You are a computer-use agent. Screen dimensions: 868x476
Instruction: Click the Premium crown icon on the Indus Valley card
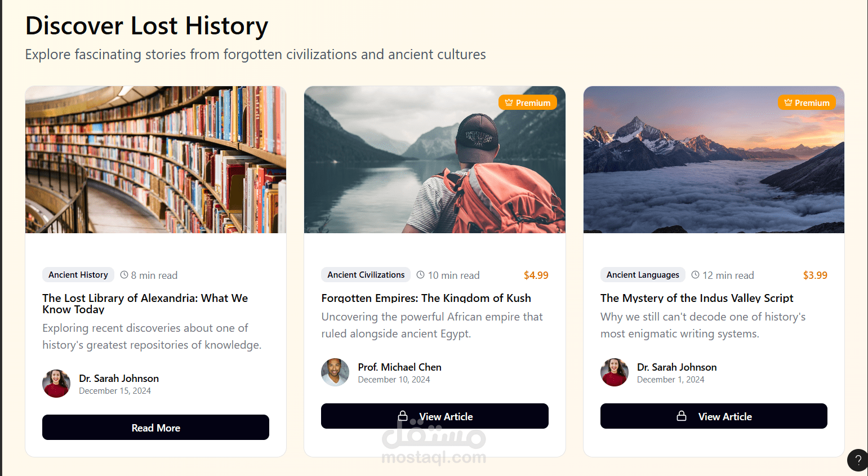pos(787,102)
